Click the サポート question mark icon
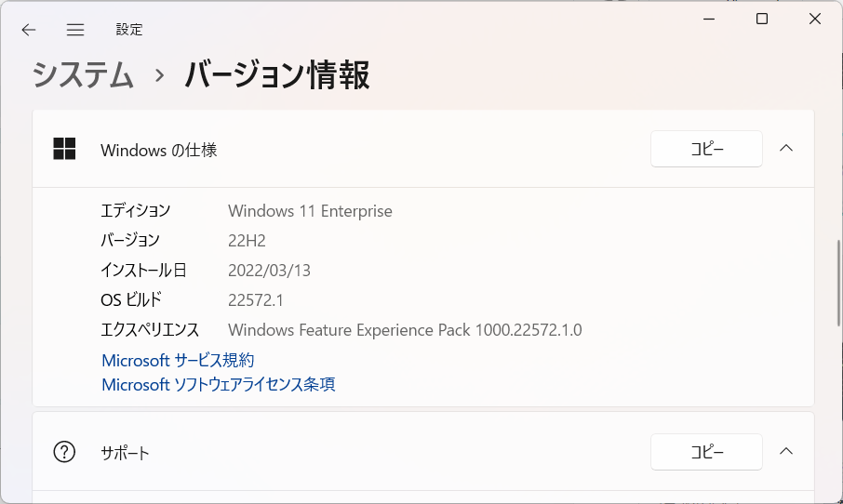843x504 pixels. coord(64,452)
